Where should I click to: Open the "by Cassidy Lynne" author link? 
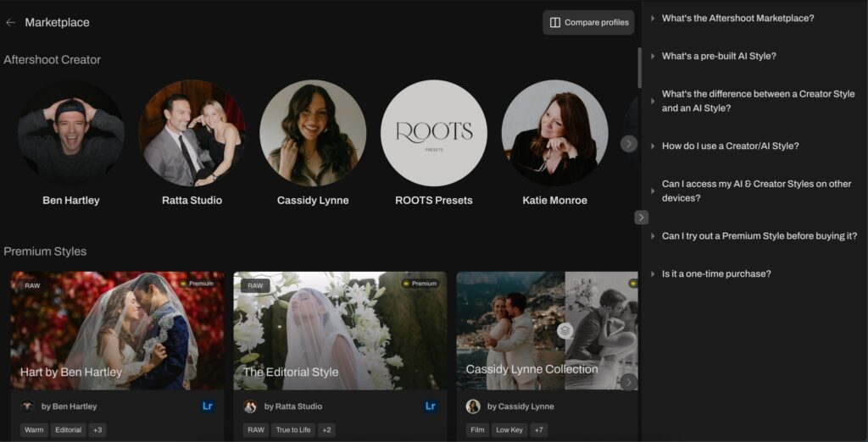[x=520, y=406]
